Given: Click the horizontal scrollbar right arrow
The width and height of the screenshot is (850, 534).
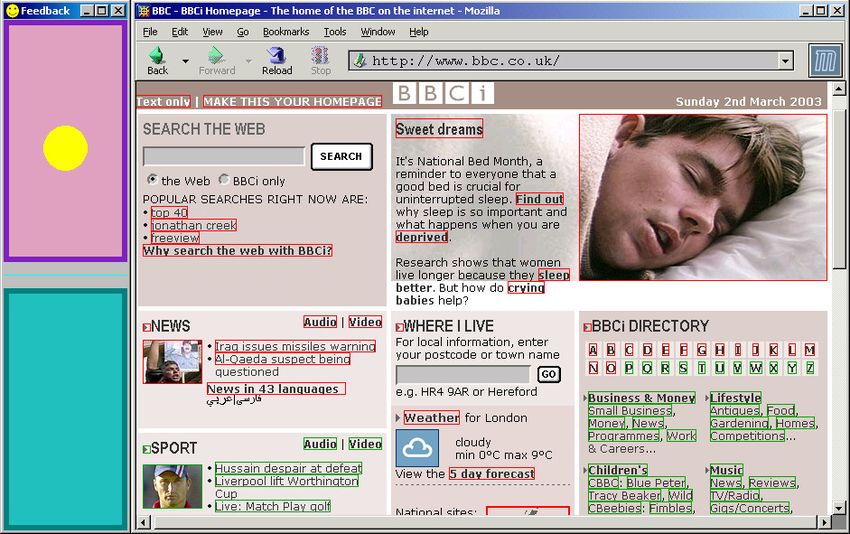Looking at the screenshot, I should (x=823, y=523).
